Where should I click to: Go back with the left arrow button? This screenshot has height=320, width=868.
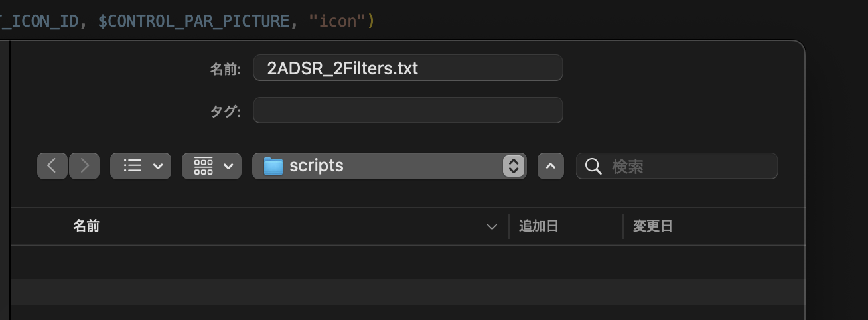pos(52,166)
